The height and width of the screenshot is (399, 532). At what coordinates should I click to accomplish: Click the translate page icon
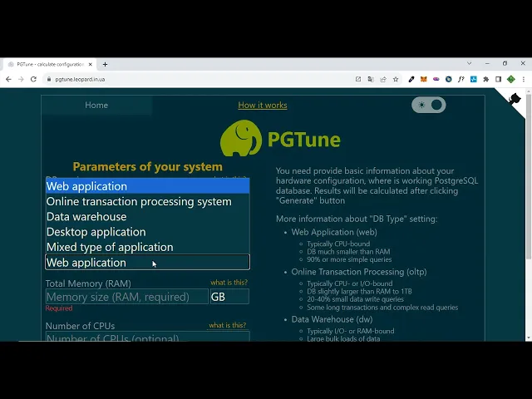371,79
